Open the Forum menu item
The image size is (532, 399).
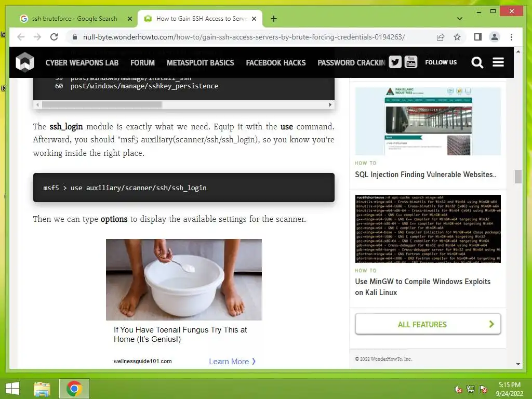(x=142, y=63)
